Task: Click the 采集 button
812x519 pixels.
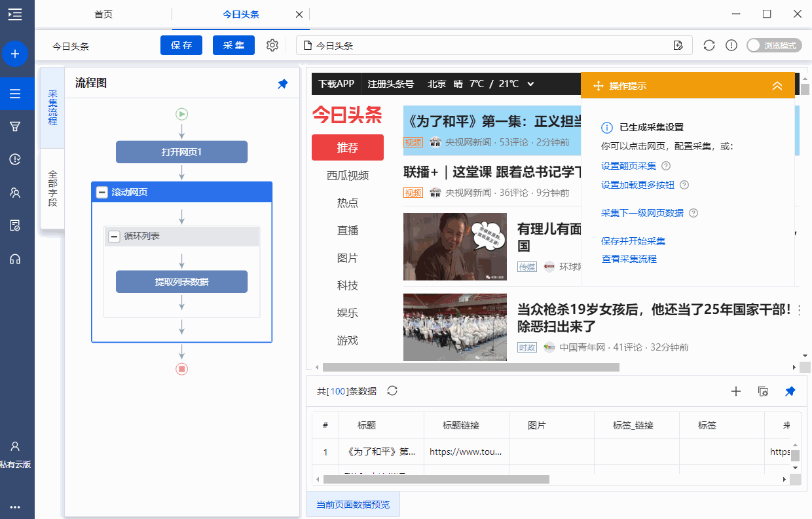Action: click(x=234, y=45)
